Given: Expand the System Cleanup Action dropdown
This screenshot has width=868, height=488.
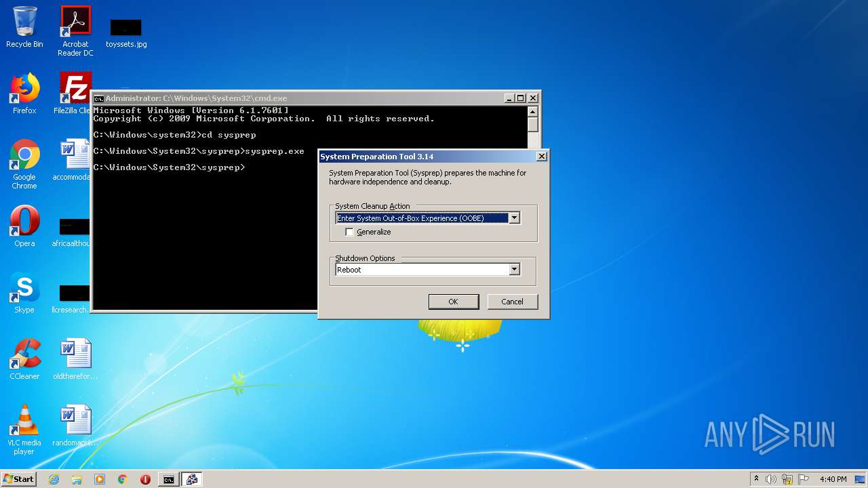Looking at the screenshot, I should click(514, 218).
